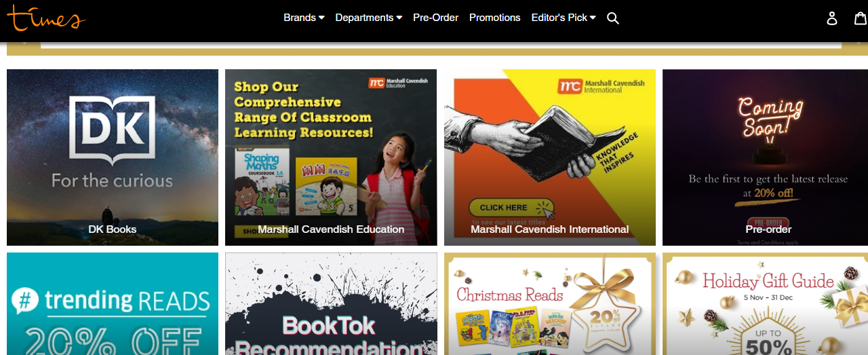Open the DK Books banner
The width and height of the screenshot is (868, 355).
tap(113, 157)
